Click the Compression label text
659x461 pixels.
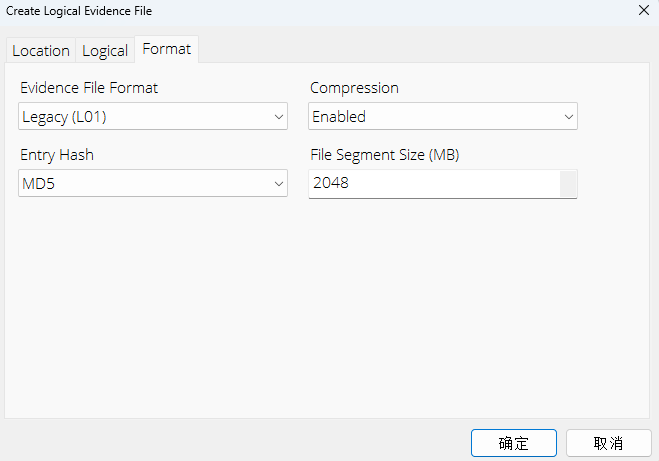[356, 88]
